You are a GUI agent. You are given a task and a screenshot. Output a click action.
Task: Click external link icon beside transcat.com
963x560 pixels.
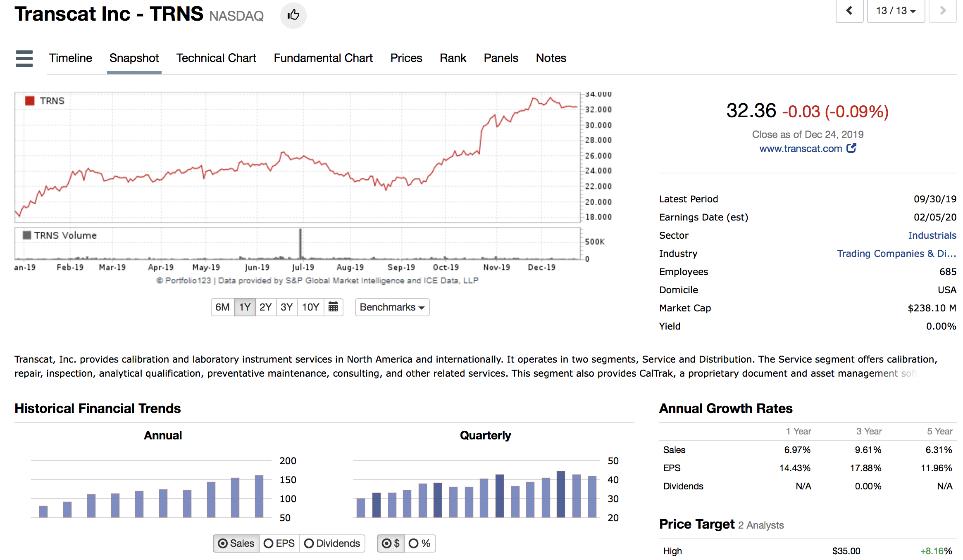click(x=851, y=148)
